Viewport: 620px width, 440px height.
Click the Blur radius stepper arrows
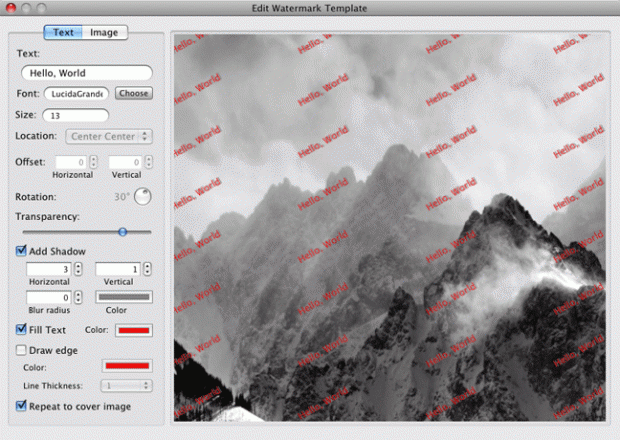77,298
